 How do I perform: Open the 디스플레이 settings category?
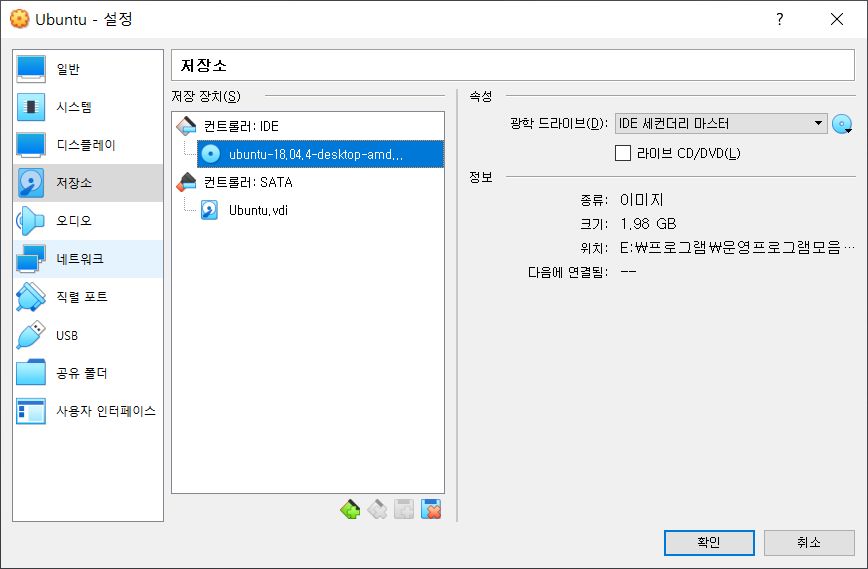(87, 145)
